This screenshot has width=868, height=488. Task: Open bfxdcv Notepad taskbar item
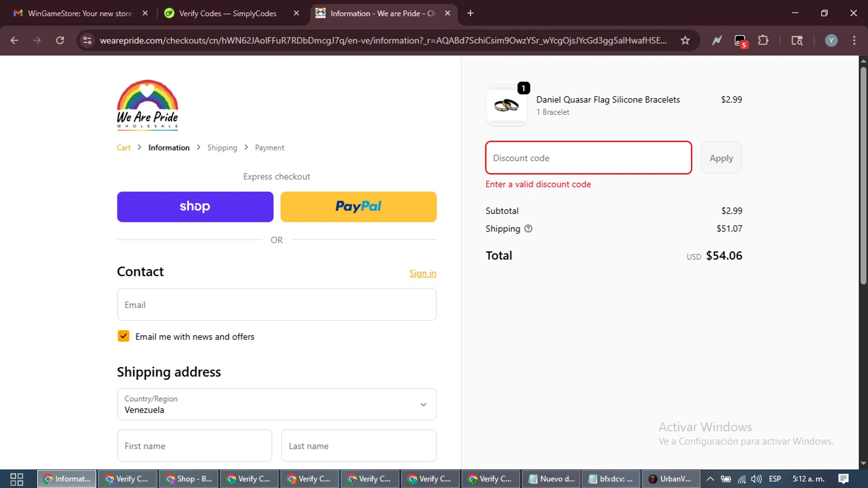tap(611, 479)
